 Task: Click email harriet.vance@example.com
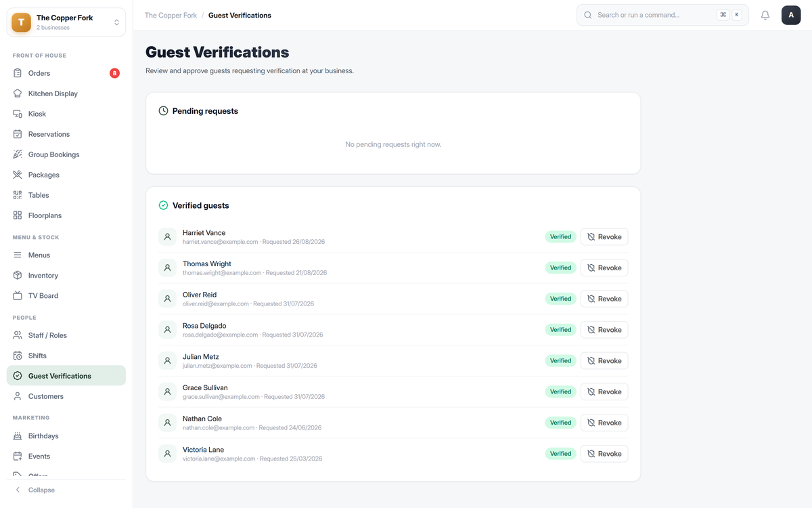[220, 242]
